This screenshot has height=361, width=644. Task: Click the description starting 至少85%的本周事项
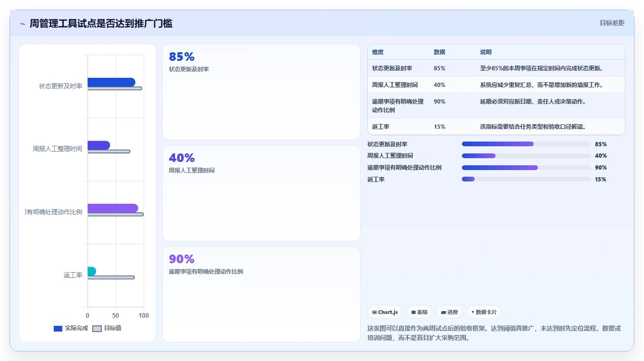[542, 68]
